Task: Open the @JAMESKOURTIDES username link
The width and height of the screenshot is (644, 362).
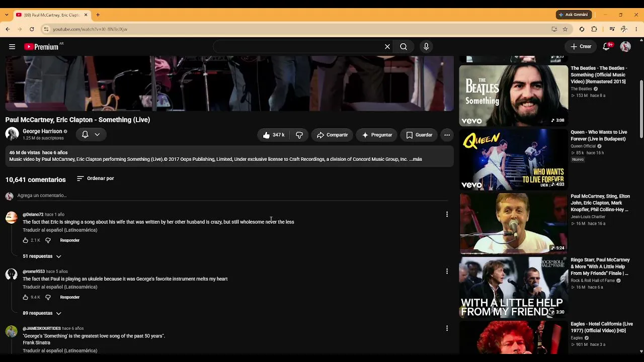Action: pos(42,328)
